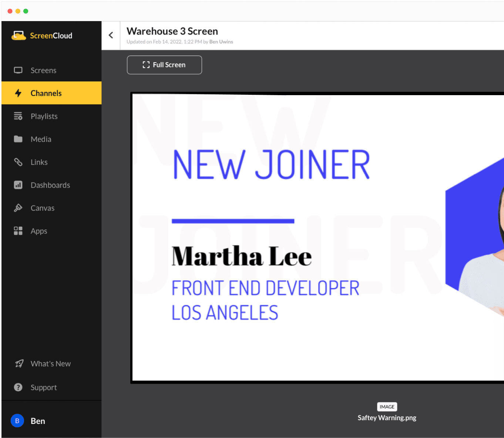Viewport: 504px width, 438px height.
Task: Click the macOS yellow minimize button
Action: pos(18,11)
